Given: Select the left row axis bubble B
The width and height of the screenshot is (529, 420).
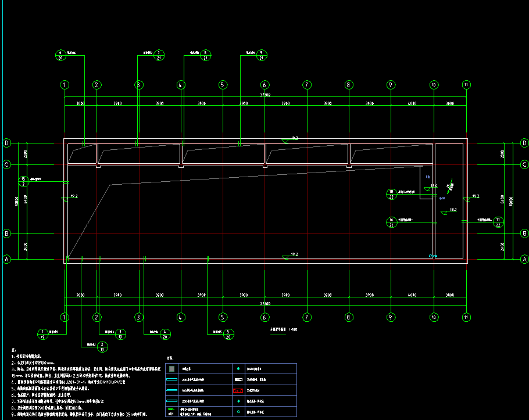Looking at the screenshot, I should pyautogui.click(x=7, y=234).
